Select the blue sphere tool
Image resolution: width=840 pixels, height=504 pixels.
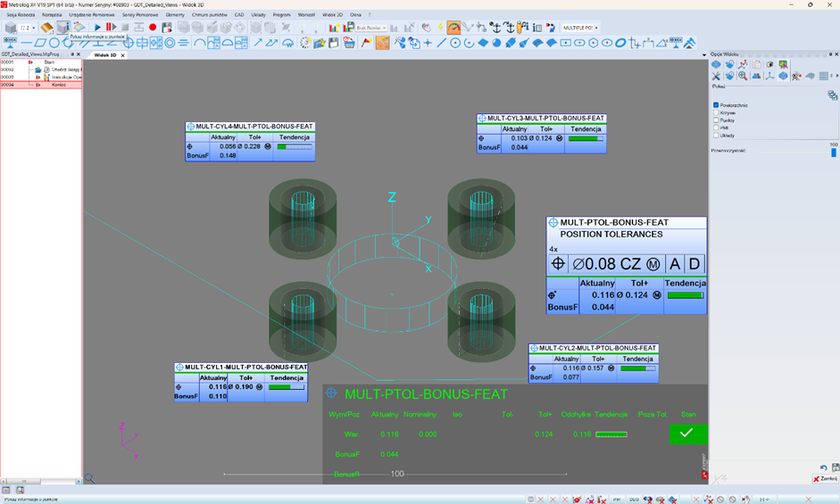tap(496, 43)
